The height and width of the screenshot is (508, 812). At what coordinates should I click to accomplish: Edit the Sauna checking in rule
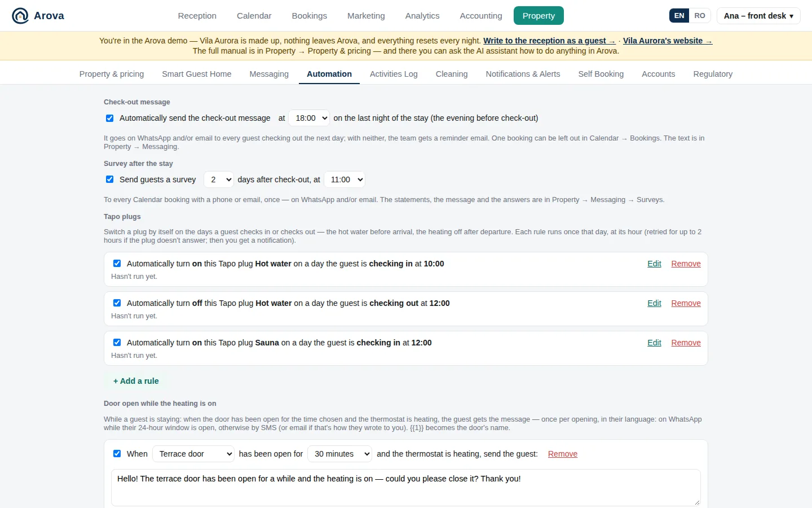[654, 343]
